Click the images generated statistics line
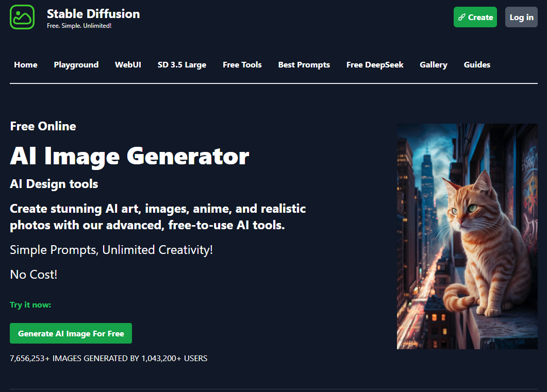 pos(108,358)
